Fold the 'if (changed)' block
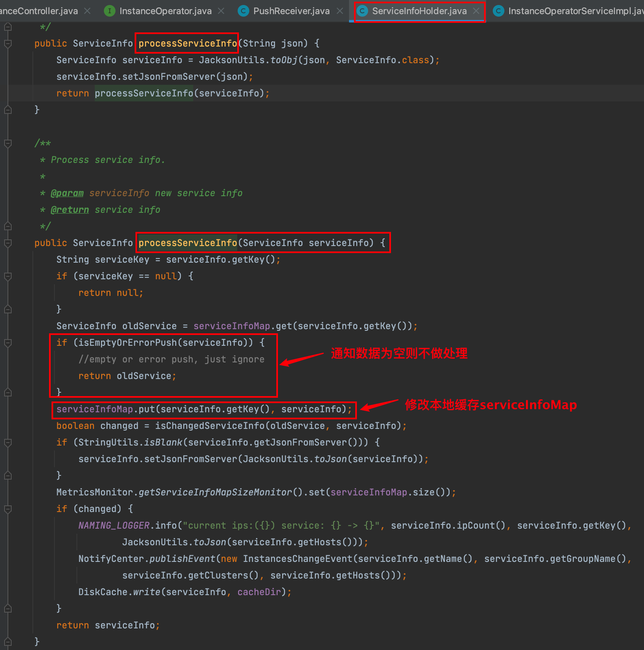This screenshot has height=650, width=644. (7, 509)
